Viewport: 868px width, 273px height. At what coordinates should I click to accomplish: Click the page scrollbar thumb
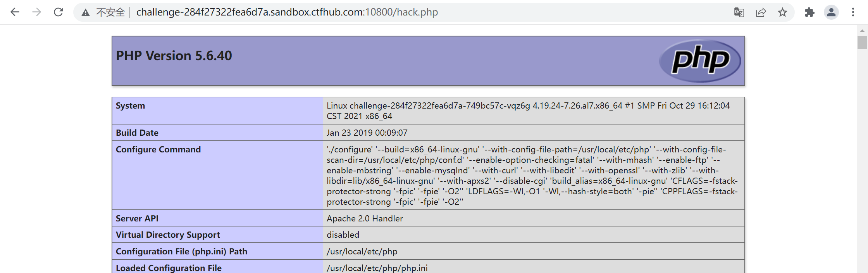click(x=862, y=42)
